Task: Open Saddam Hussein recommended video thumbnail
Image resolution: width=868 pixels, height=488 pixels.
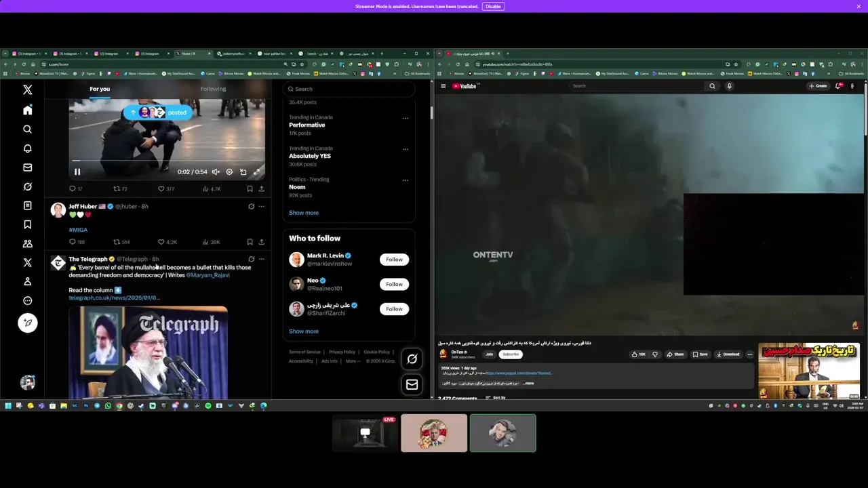Action: [808, 372]
